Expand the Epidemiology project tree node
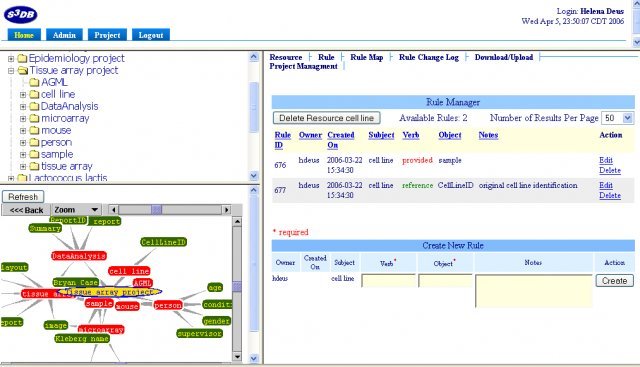The image size is (640, 367). tap(11, 59)
